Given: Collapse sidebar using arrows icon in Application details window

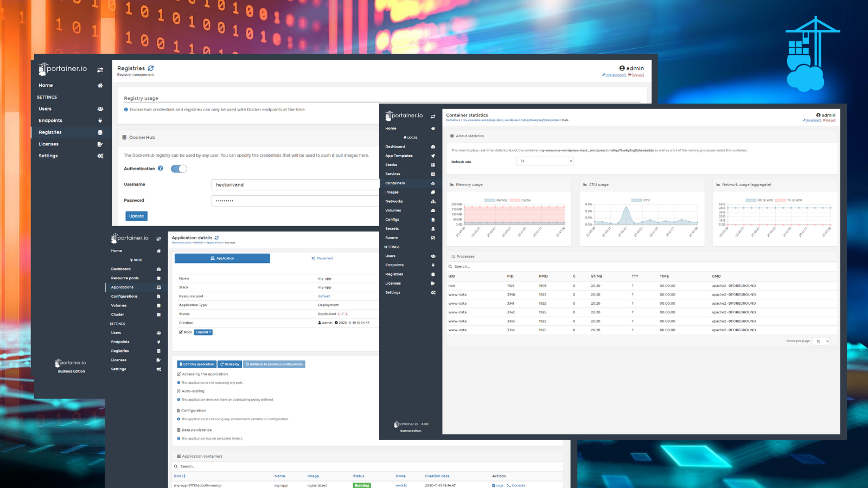Looking at the screenshot, I should click(158, 239).
